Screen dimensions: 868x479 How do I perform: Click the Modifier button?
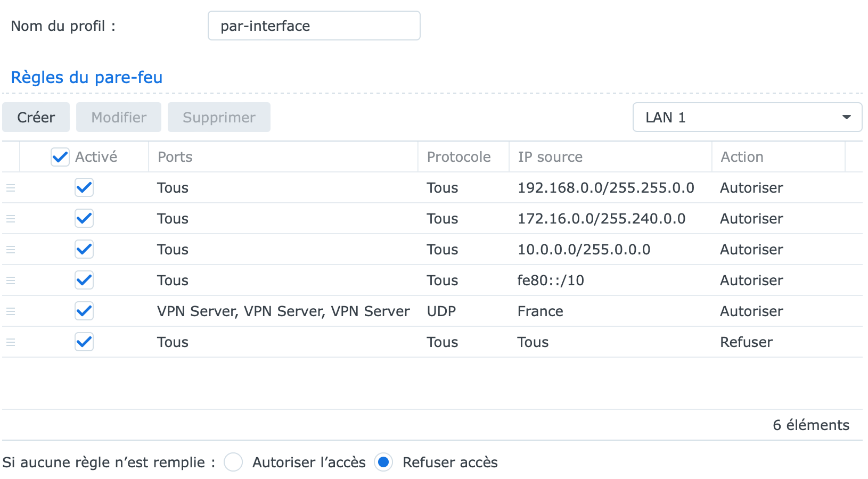point(119,117)
